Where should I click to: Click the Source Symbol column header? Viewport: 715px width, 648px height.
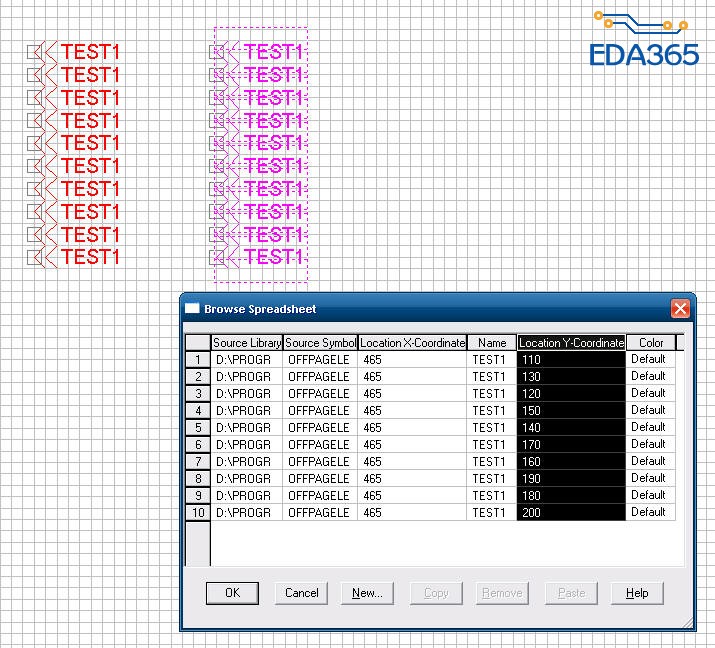tap(320, 342)
